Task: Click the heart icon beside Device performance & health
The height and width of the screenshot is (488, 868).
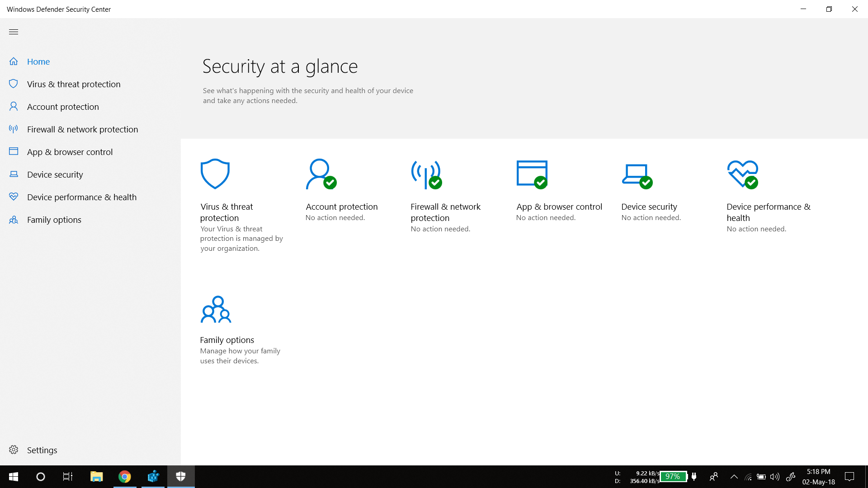Action: click(x=14, y=197)
